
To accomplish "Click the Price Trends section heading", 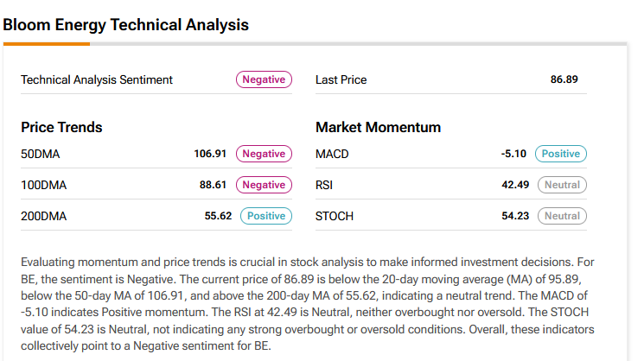I will click(x=61, y=127).
